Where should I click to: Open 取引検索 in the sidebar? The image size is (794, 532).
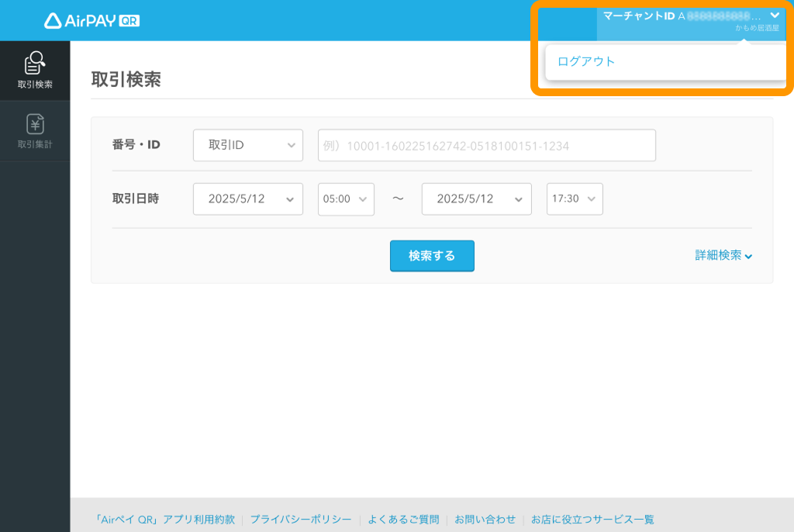[35, 70]
